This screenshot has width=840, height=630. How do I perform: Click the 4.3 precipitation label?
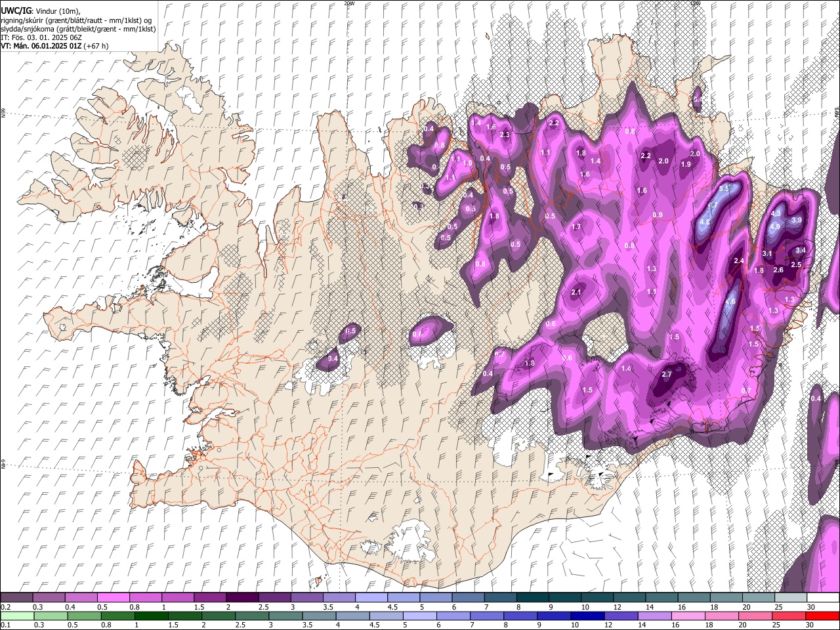click(776, 213)
